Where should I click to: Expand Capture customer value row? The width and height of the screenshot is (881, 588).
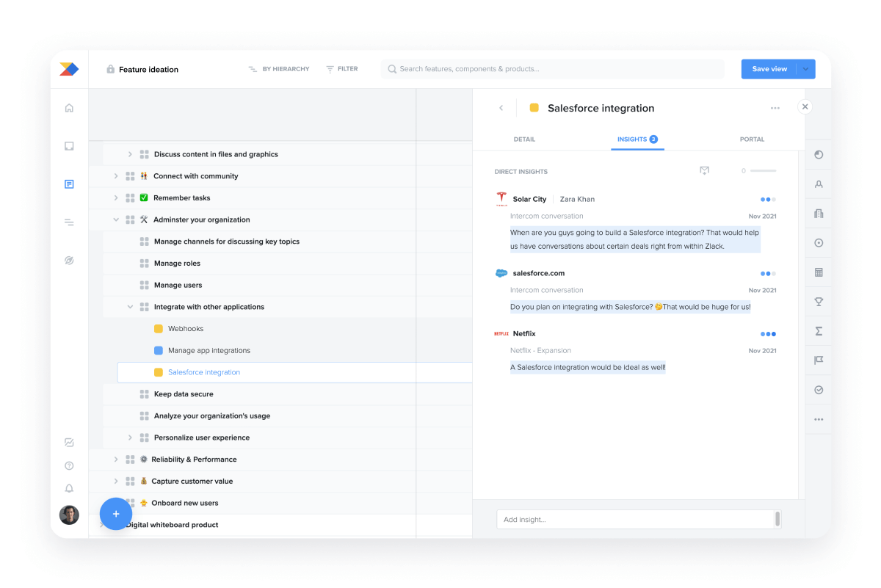point(115,482)
